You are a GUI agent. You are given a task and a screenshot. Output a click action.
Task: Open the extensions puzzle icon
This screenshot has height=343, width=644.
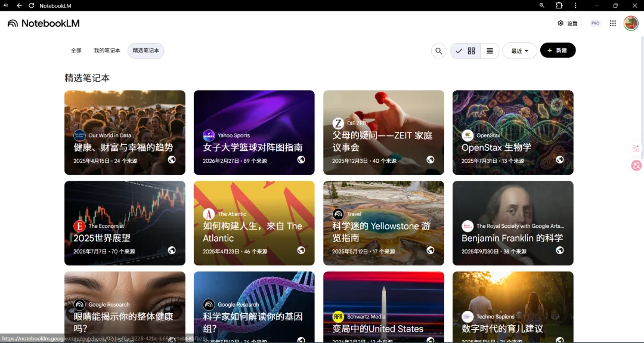(559, 5)
